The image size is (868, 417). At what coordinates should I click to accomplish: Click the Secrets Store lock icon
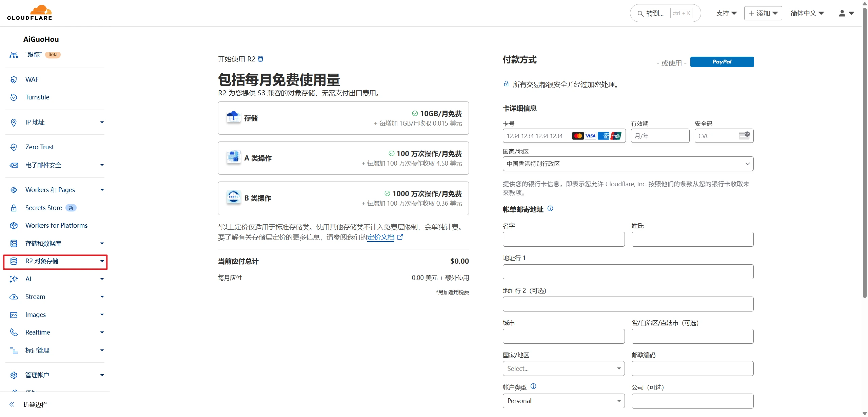tap(14, 208)
